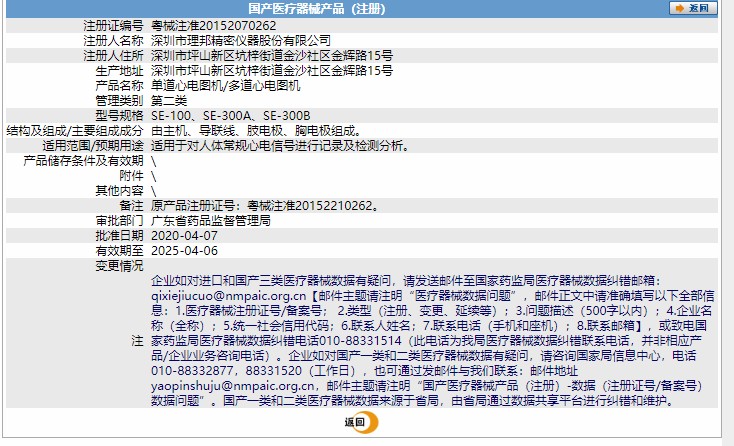The height and width of the screenshot is (446, 734).
Task: Click the 管理类别 label
Action: pos(119,101)
